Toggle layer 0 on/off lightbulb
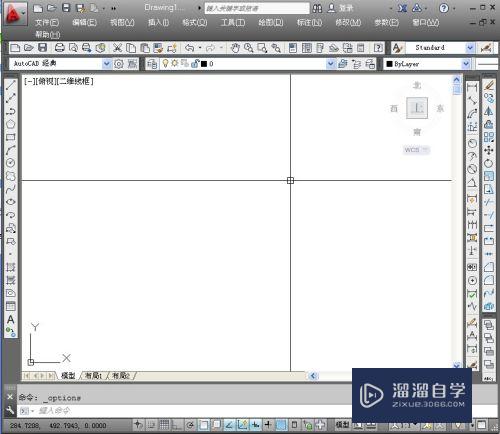 tap(165, 63)
